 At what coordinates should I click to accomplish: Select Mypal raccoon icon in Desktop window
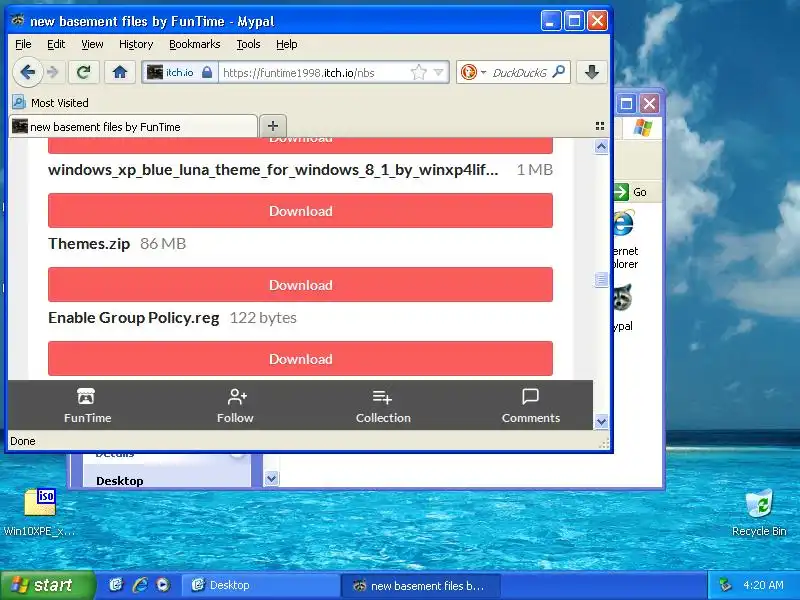[623, 298]
